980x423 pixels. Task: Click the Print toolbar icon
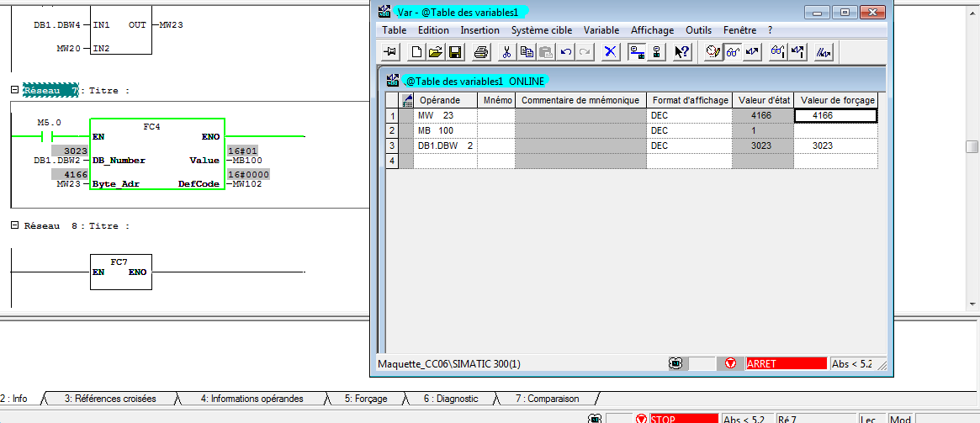(x=481, y=52)
